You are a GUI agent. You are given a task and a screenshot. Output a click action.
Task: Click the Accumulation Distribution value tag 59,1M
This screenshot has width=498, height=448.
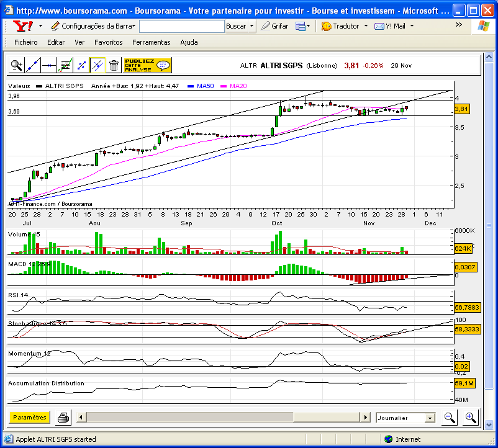click(x=464, y=383)
